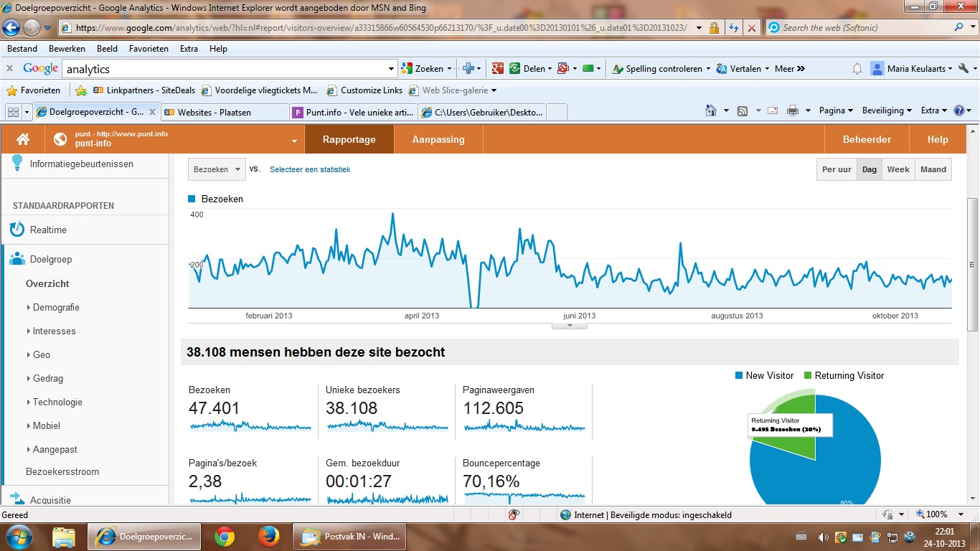This screenshot has width=980, height=551.
Task: Click the Stop loading X icon
Action: click(751, 28)
